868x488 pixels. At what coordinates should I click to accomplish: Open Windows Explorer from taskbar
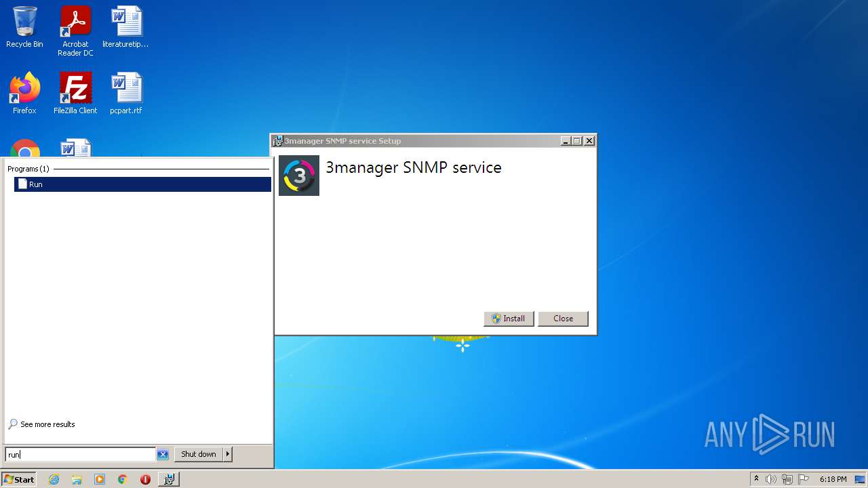pos(77,479)
